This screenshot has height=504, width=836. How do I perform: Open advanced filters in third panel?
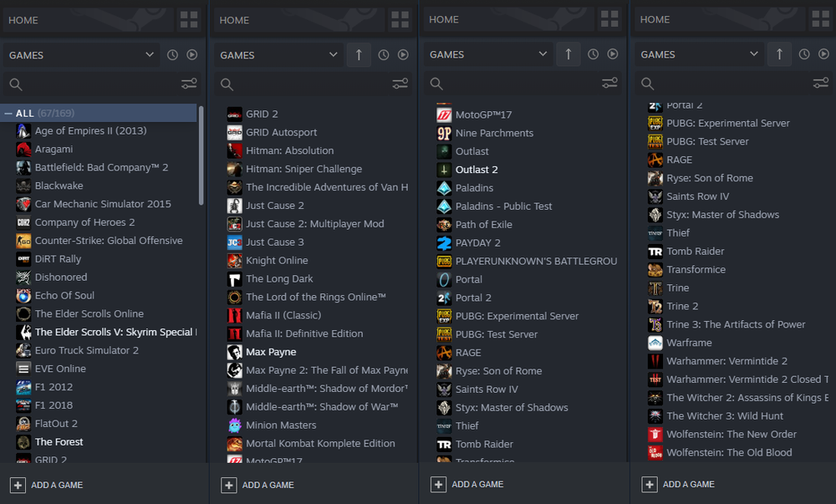(x=609, y=83)
